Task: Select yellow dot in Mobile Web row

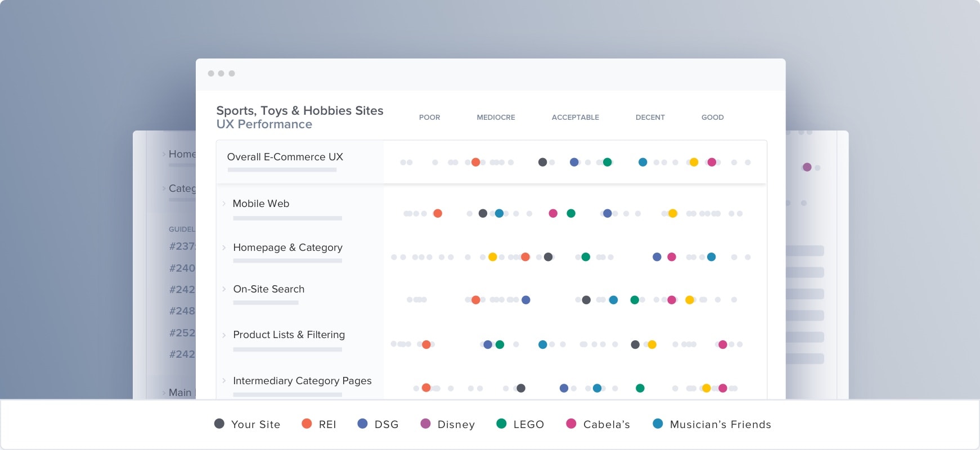Action: [672, 213]
